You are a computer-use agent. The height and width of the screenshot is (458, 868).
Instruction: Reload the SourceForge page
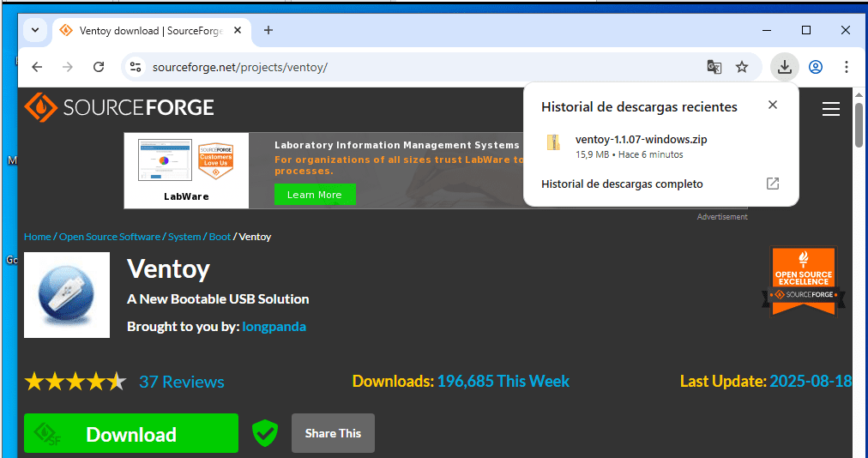coord(99,67)
